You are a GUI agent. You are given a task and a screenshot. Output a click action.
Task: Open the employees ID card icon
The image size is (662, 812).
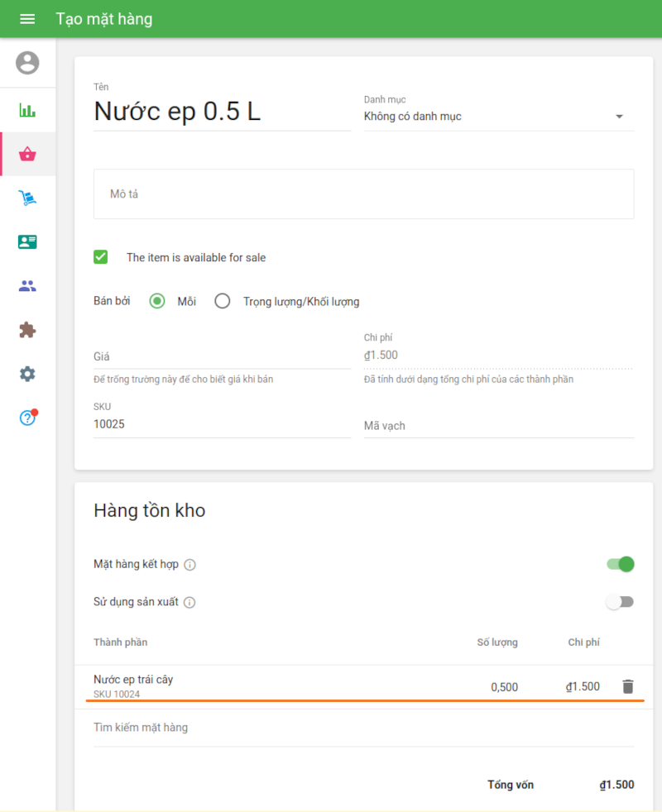click(x=27, y=241)
